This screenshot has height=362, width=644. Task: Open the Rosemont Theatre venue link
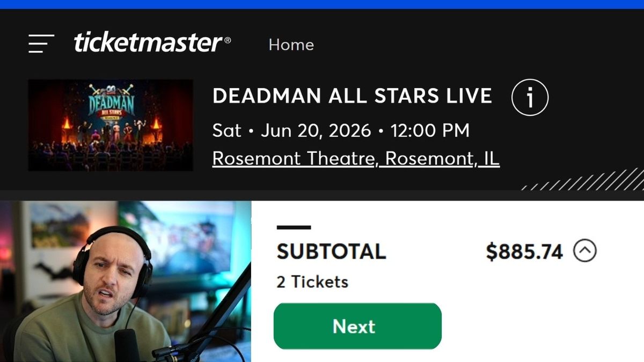tap(356, 159)
